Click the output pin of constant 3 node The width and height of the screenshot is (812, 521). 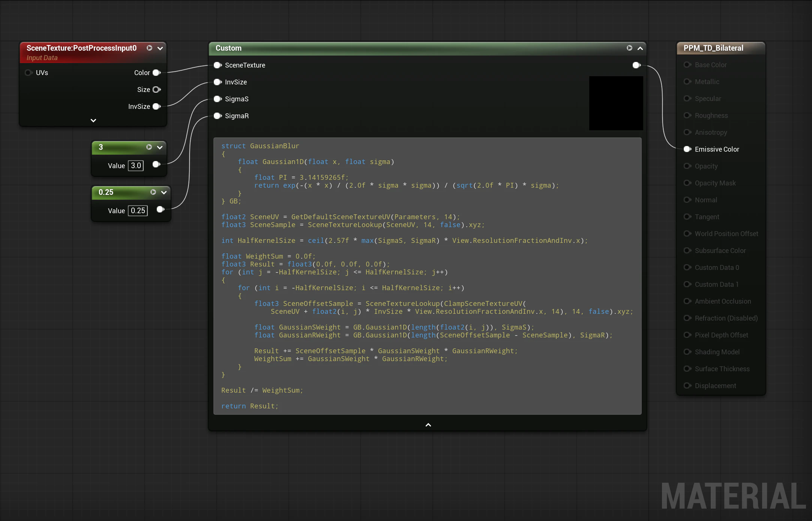156,164
